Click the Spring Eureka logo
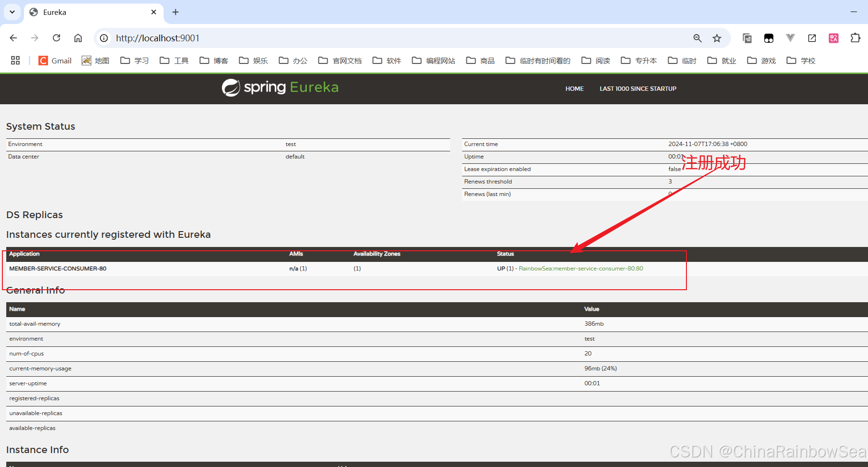868x467 pixels. point(280,87)
